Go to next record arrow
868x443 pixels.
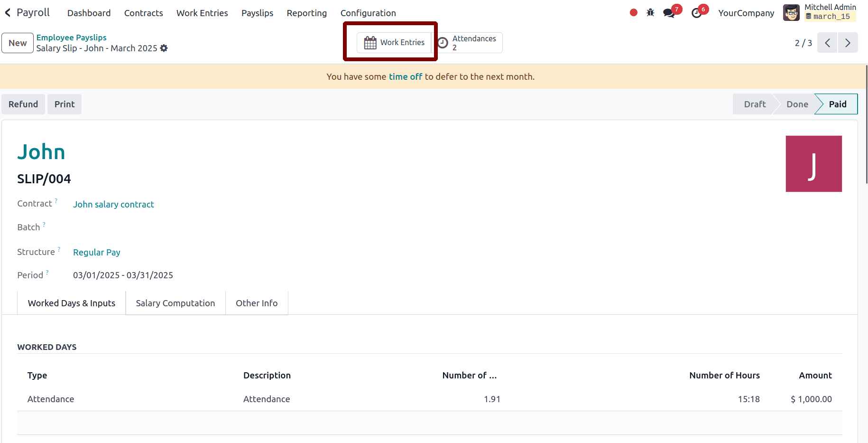[x=848, y=43]
